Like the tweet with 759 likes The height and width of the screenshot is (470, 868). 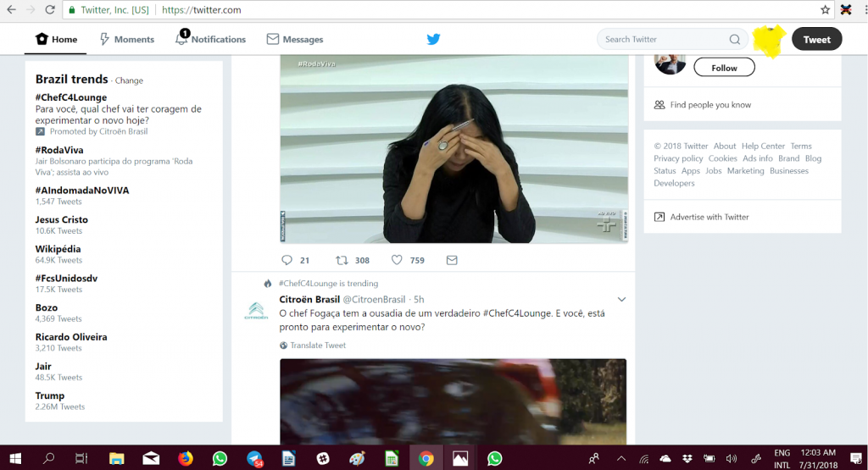[x=397, y=261]
